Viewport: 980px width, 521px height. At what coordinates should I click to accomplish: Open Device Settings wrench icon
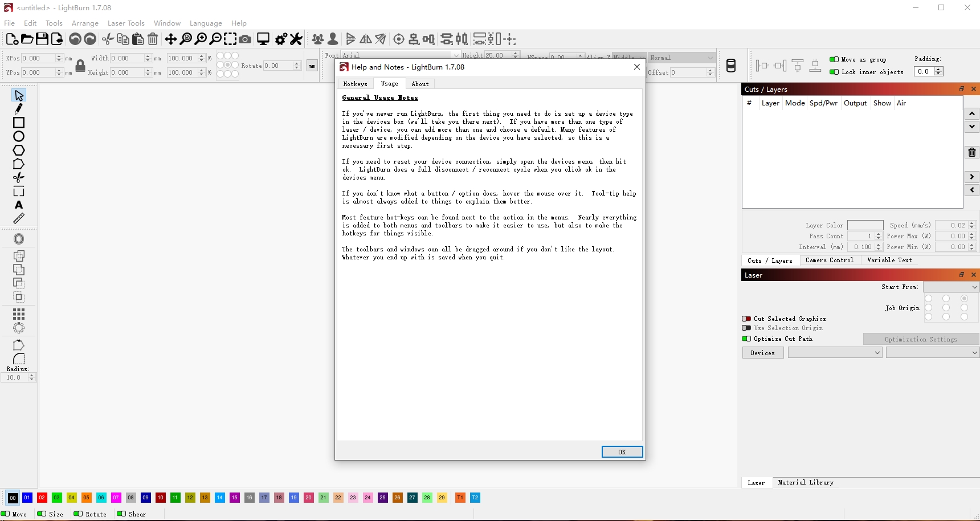tap(296, 39)
